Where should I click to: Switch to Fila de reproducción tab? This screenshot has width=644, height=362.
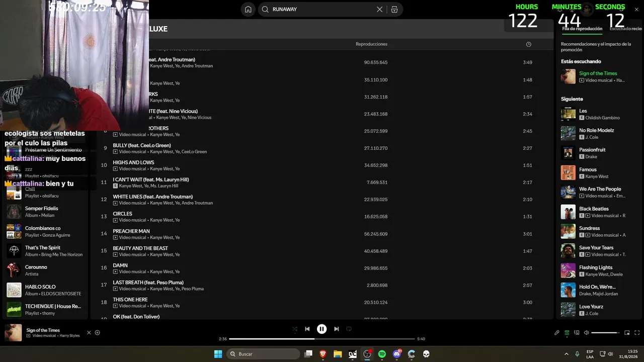tap(582, 29)
